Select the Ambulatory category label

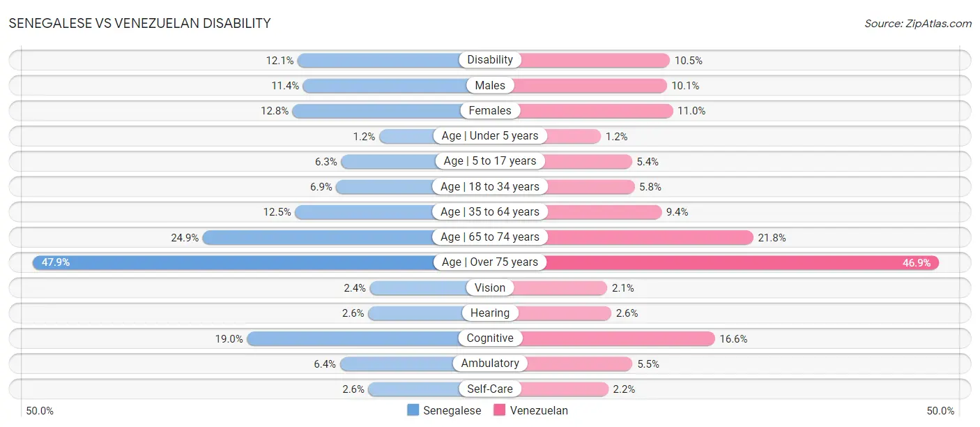(x=490, y=364)
